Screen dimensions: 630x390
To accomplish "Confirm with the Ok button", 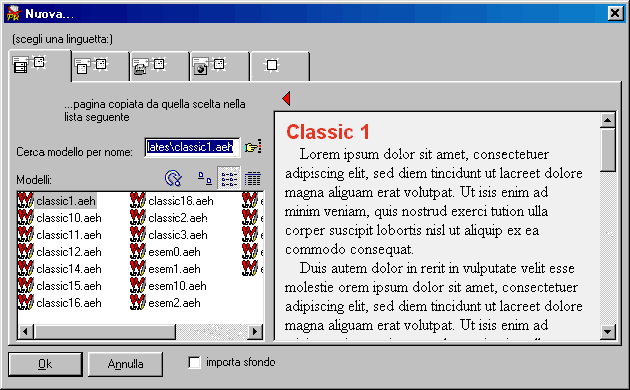I will click(45, 364).
